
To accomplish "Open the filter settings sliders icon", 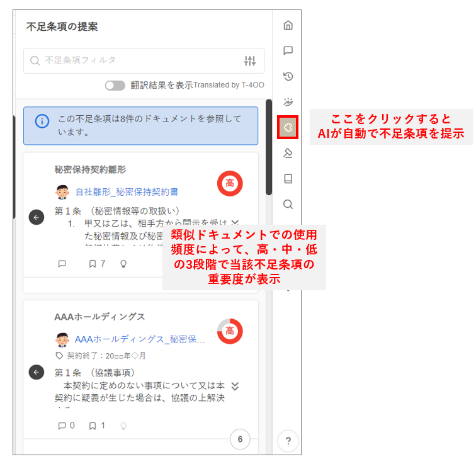I will [250, 61].
